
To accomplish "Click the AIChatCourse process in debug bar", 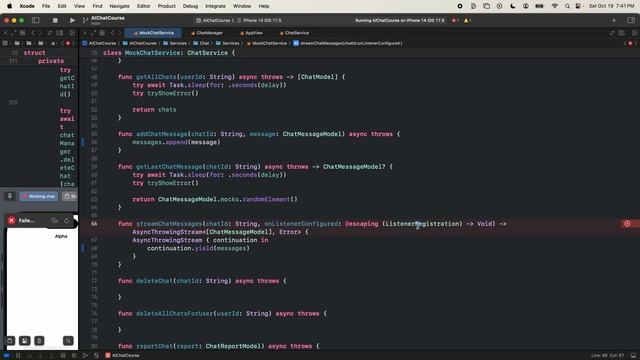I will 122,356.
